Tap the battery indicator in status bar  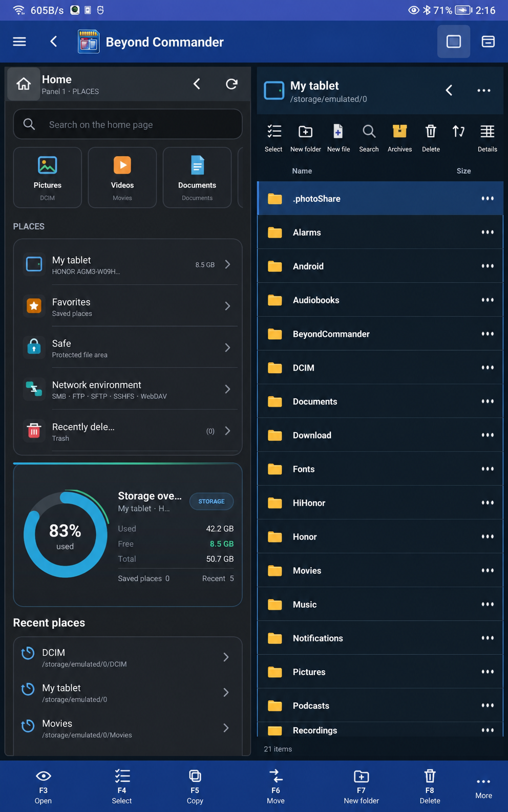point(463,10)
